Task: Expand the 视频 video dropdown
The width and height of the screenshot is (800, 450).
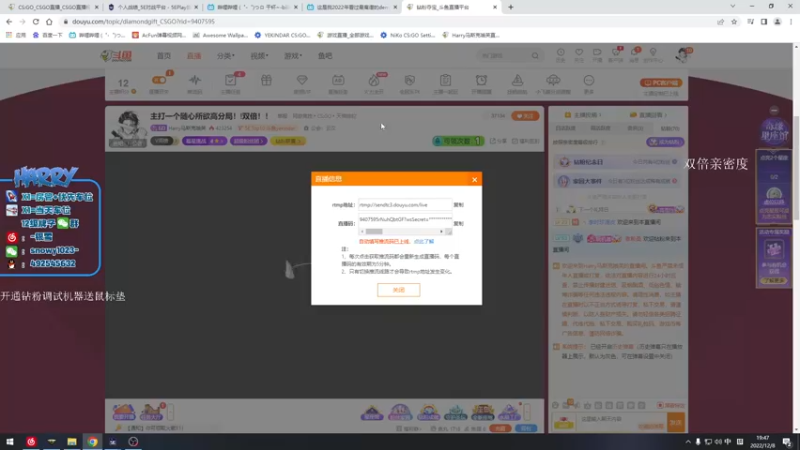Action: click(259, 56)
